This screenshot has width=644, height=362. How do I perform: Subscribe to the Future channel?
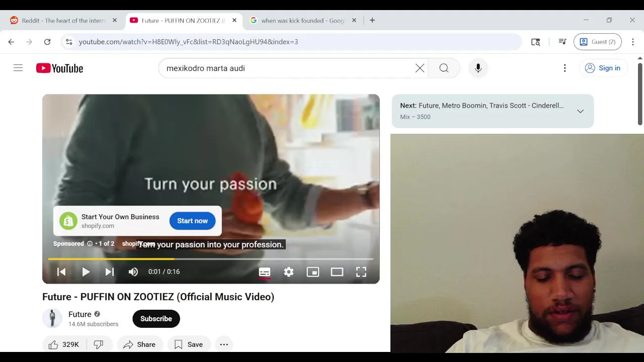click(x=156, y=319)
